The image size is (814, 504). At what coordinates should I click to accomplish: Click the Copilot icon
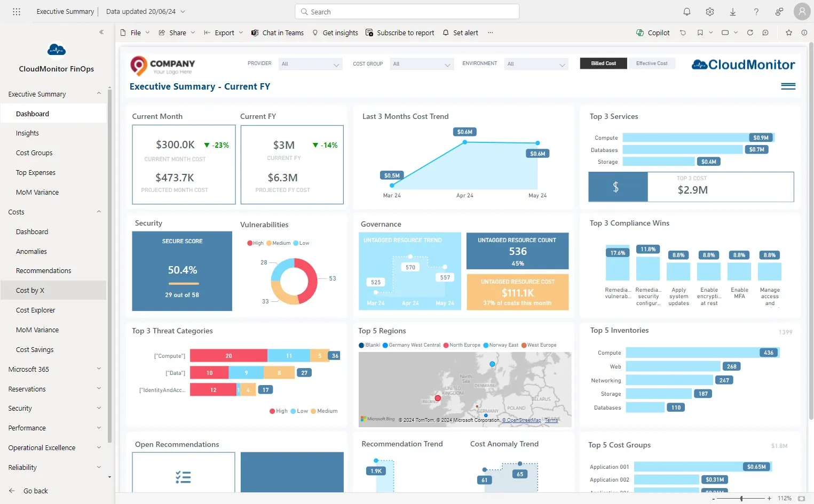pos(640,33)
